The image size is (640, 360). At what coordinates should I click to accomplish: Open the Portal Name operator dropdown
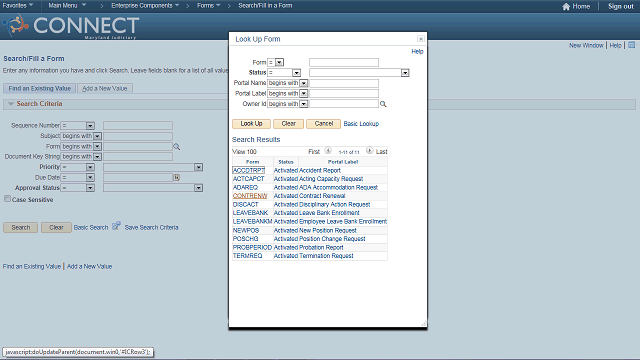[303, 83]
